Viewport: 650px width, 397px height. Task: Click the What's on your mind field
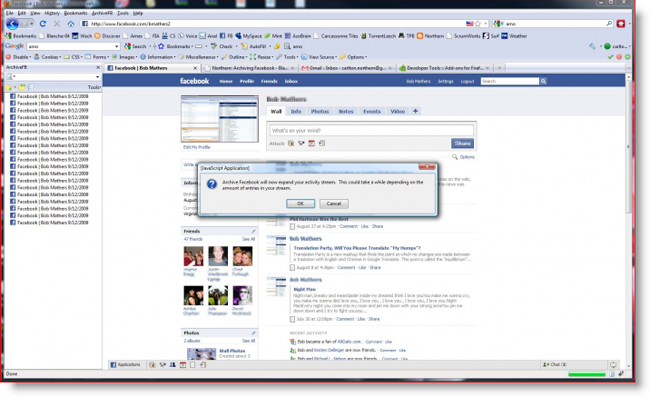[371, 131]
